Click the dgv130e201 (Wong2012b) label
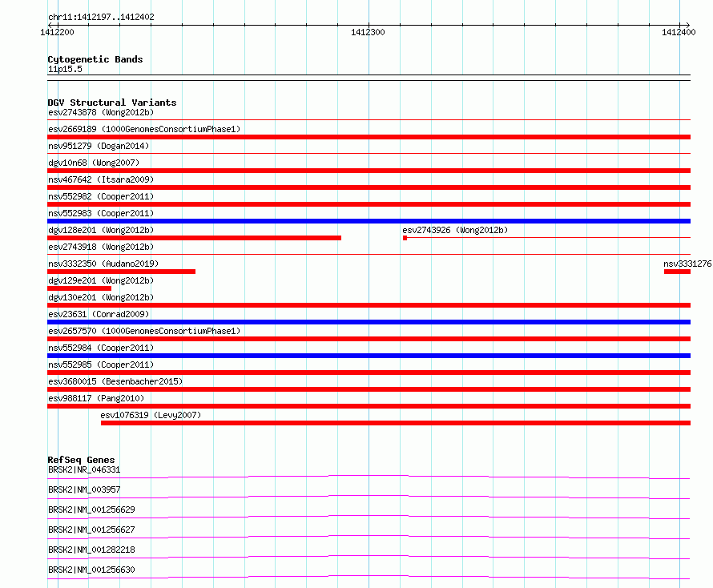Image resolution: width=713 pixels, height=588 pixels. (101, 297)
